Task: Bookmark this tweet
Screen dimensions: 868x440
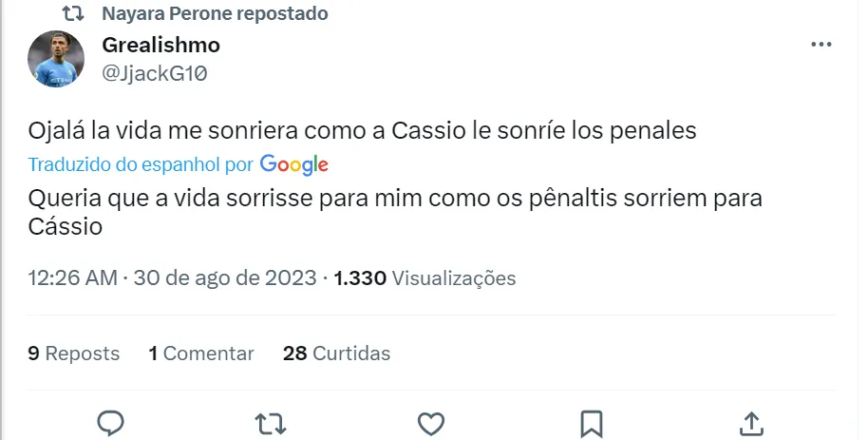Action: [x=591, y=423]
